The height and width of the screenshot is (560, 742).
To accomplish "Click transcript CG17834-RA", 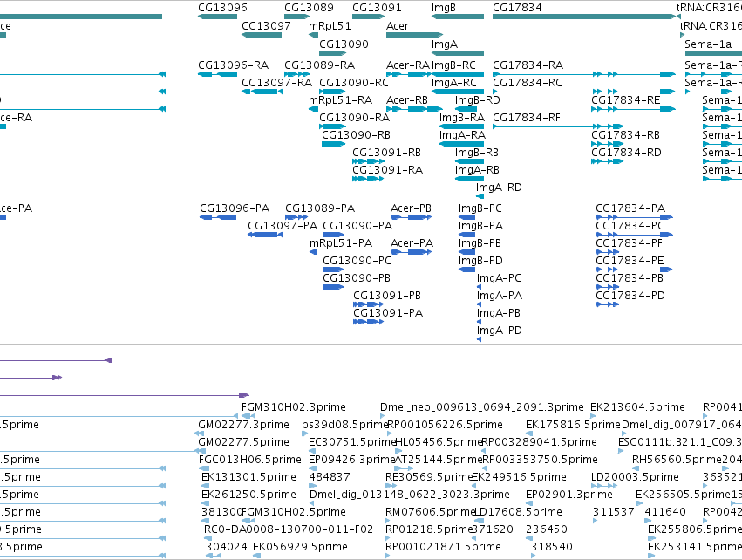I will (528, 65).
